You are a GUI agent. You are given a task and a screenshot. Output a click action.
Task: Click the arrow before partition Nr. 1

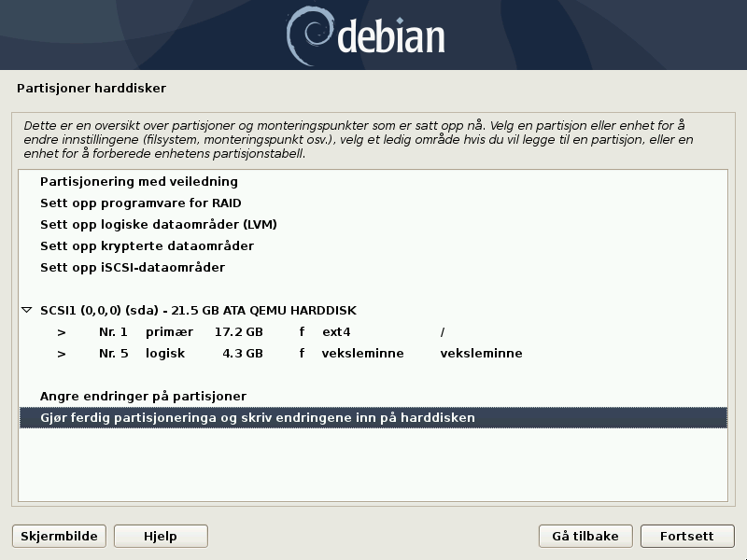tap(62, 331)
